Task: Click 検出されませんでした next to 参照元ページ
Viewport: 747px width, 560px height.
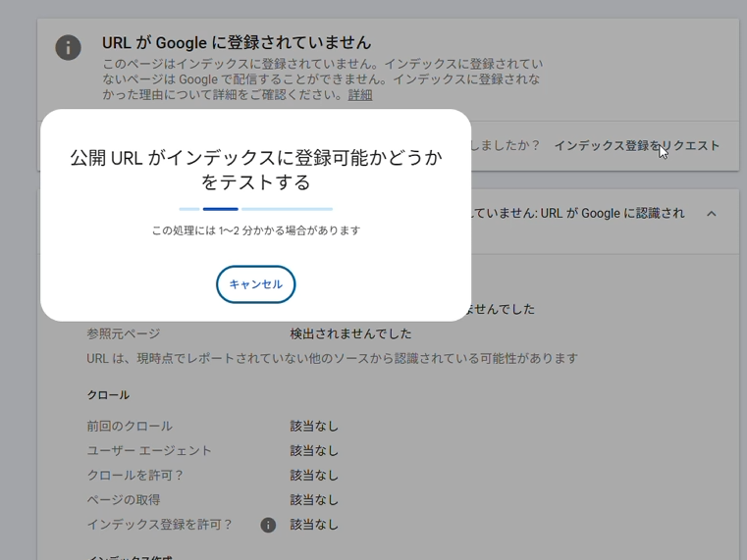Action: pyautogui.click(x=350, y=333)
